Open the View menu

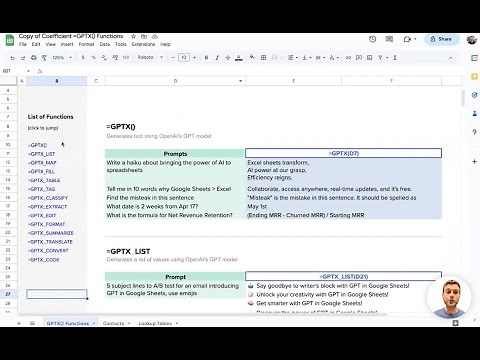click(x=51, y=44)
